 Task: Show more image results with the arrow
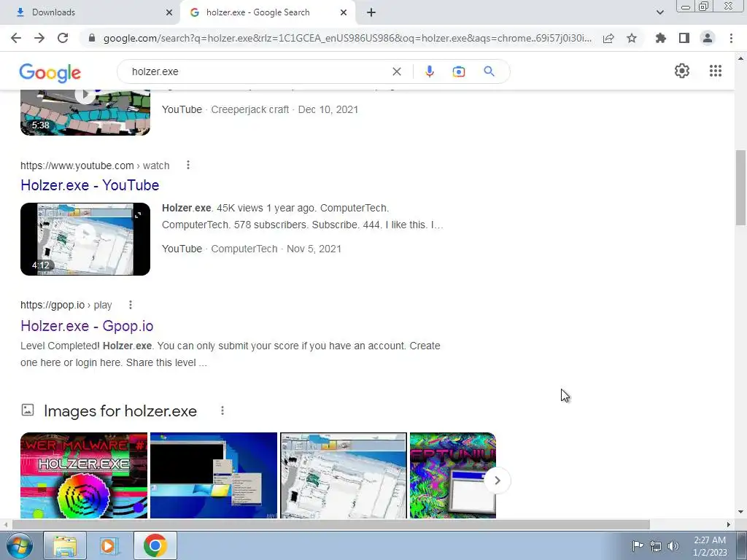497,481
